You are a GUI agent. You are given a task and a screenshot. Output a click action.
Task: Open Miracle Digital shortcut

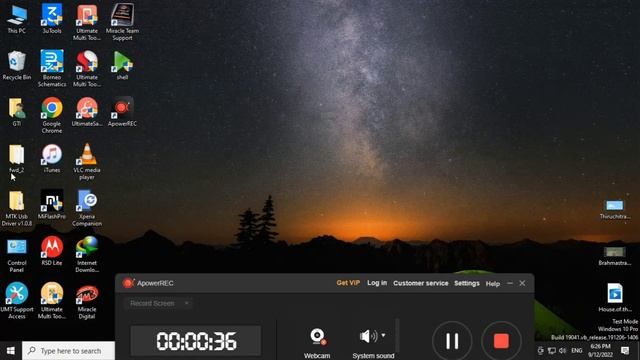pos(87,301)
